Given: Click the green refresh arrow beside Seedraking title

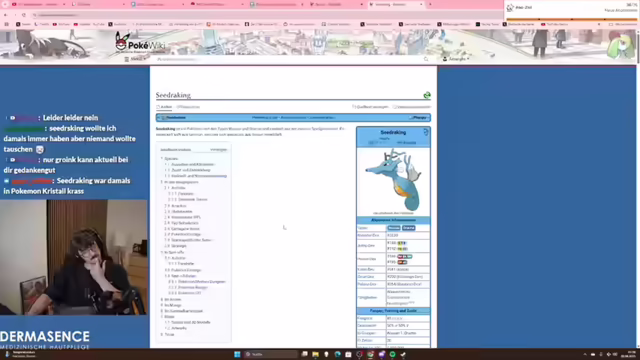Looking at the screenshot, I should click(427, 95).
